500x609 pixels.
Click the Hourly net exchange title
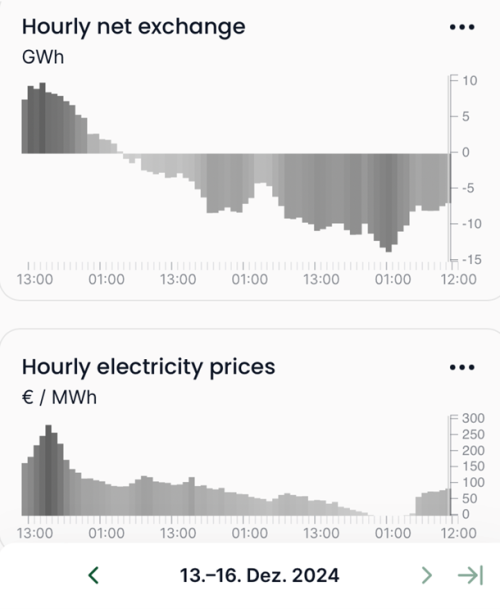pos(134,27)
